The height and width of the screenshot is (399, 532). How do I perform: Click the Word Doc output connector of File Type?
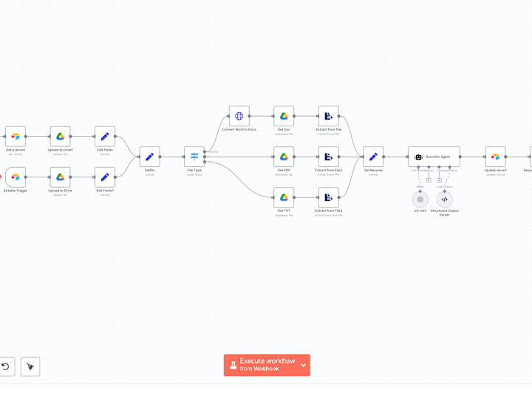tap(205, 151)
